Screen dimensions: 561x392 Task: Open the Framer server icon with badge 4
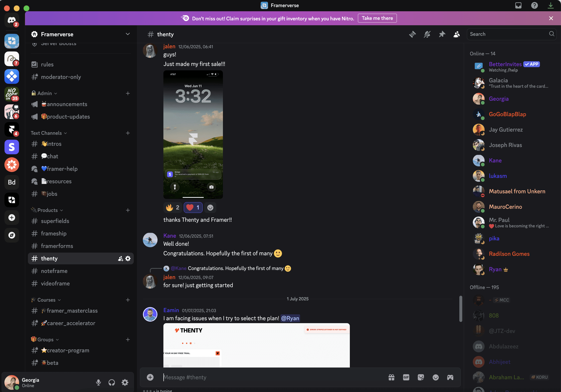tap(12, 129)
